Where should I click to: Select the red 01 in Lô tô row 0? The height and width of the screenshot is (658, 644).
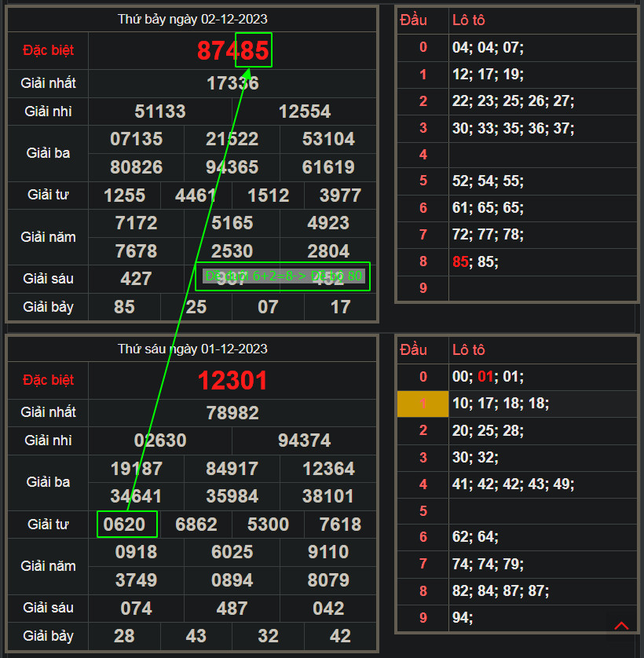click(486, 377)
